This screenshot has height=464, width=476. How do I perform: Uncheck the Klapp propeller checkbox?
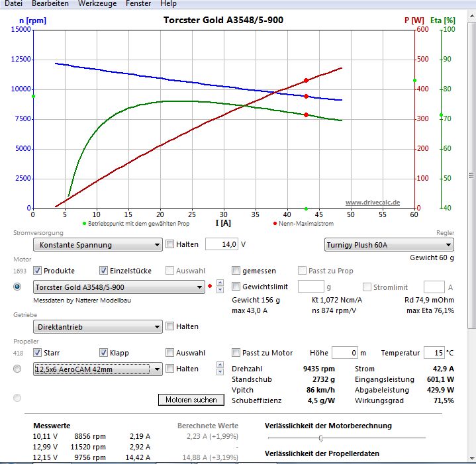(103, 352)
